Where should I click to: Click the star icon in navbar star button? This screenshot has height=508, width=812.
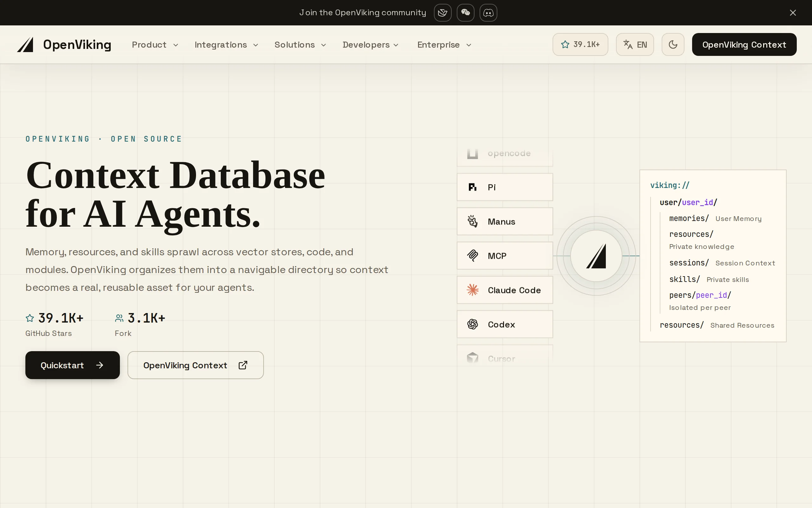click(565, 44)
